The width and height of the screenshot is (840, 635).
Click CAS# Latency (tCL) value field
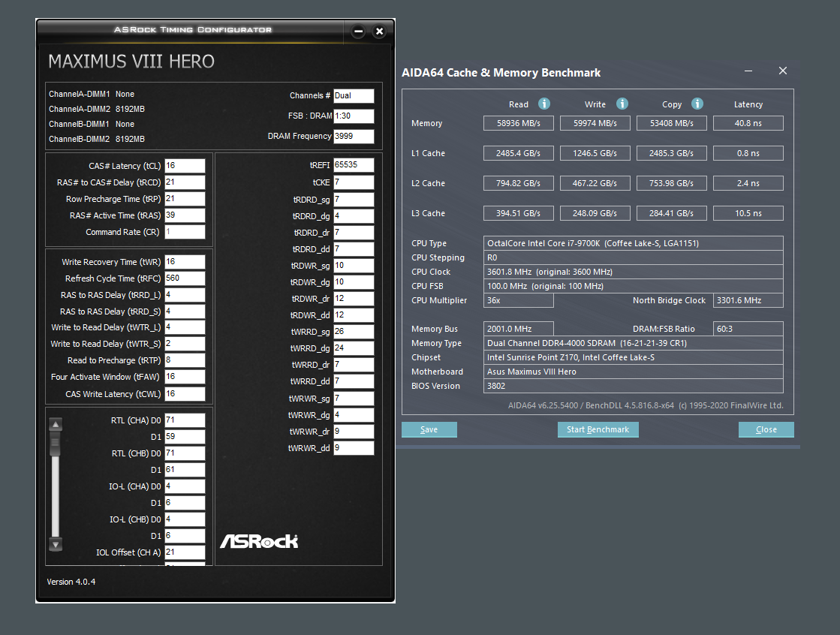coord(185,166)
